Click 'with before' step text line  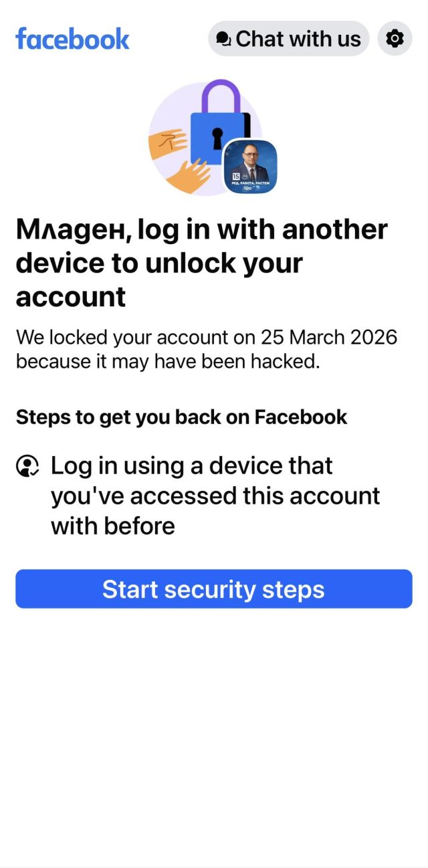pyautogui.click(x=112, y=526)
